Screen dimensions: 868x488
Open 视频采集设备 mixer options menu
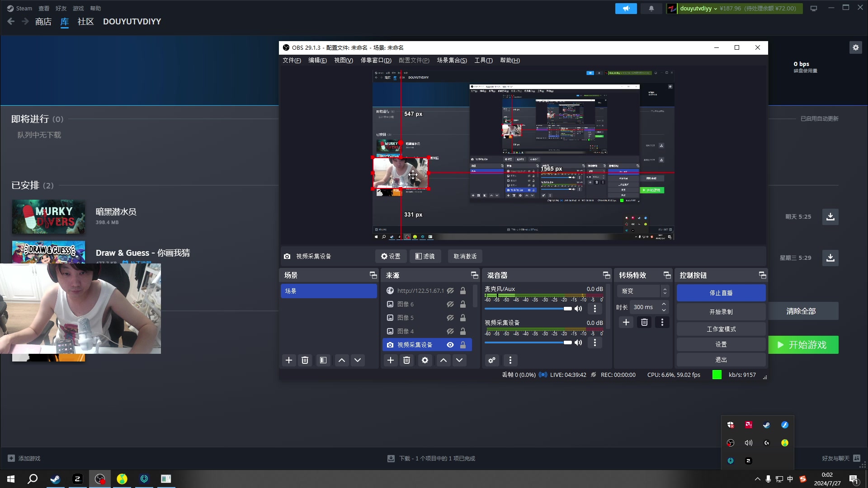[x=595, y=343]
